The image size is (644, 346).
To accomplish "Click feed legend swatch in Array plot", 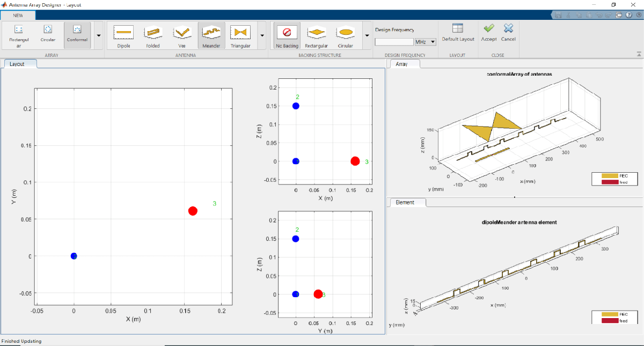I will pos(609,182).
